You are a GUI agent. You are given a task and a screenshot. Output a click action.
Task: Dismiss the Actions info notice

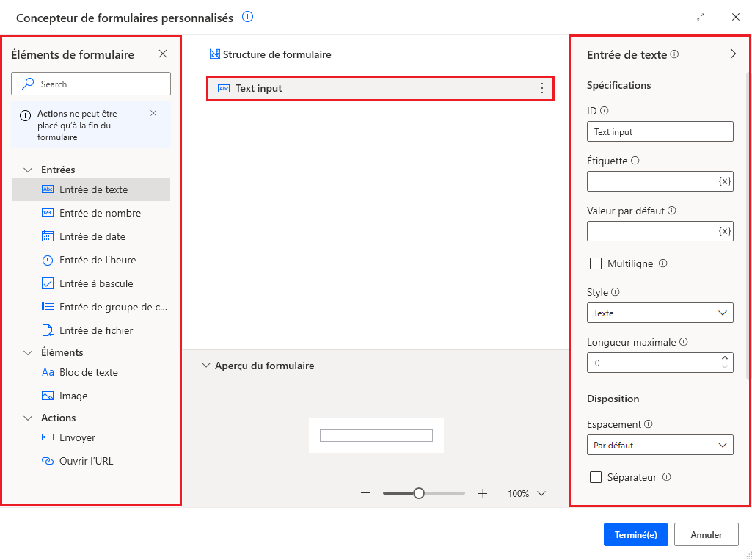(153, 113)
